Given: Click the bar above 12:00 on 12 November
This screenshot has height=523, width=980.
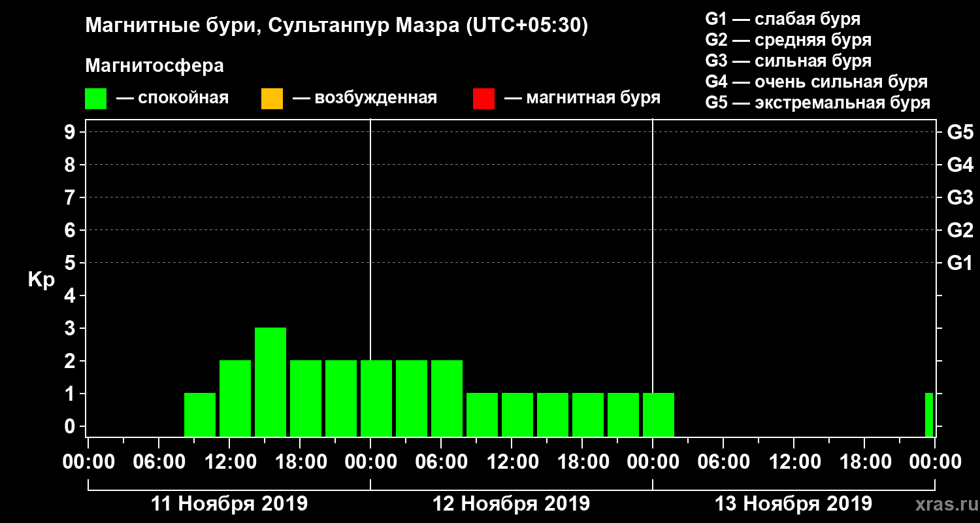Looking at the screenshot, I should pos(517,414).
